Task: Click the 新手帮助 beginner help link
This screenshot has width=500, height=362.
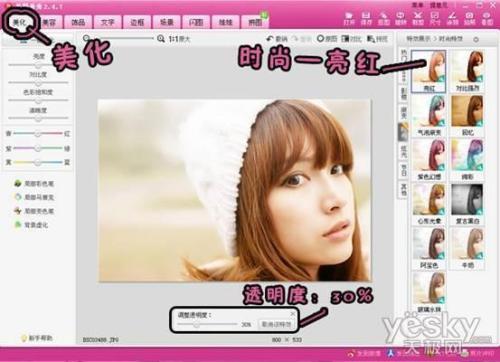Action: (x=37, y=338)
